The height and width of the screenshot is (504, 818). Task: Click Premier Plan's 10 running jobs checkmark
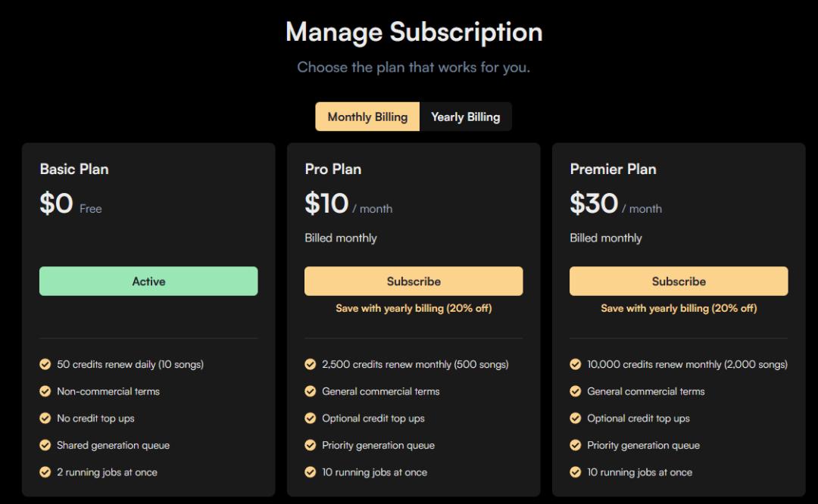pos(576,472)
